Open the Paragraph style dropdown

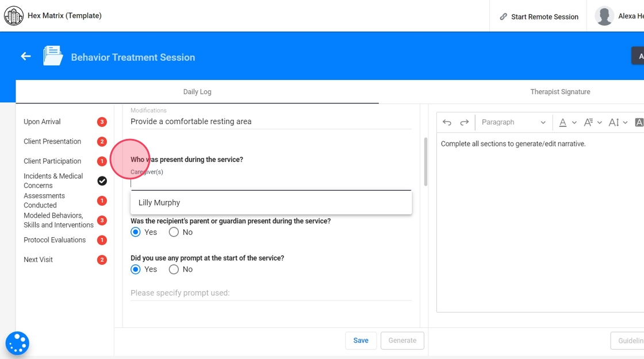pos(513,122)
